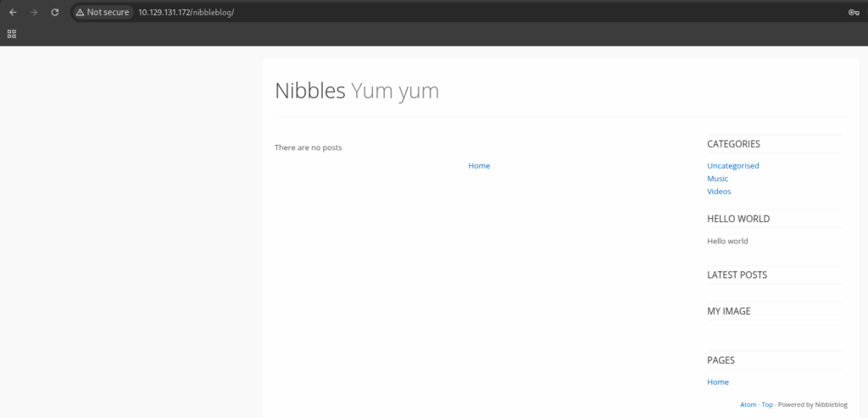
Task: Open the apps grid in bookmarks bar
Action: 12,34
